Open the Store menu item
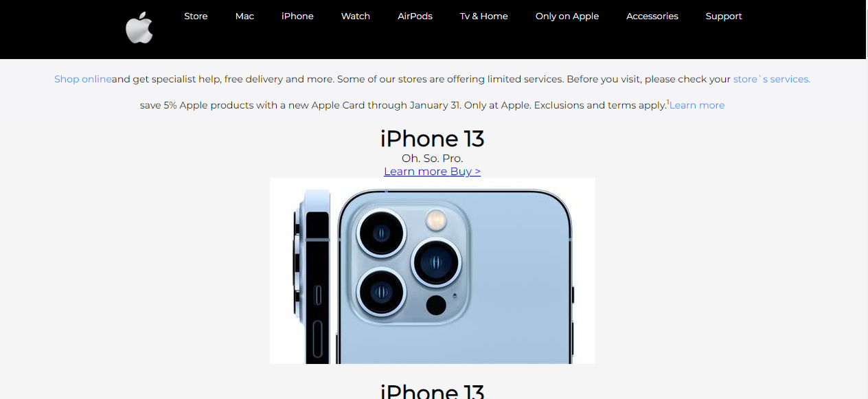 (x=196, y=16)
